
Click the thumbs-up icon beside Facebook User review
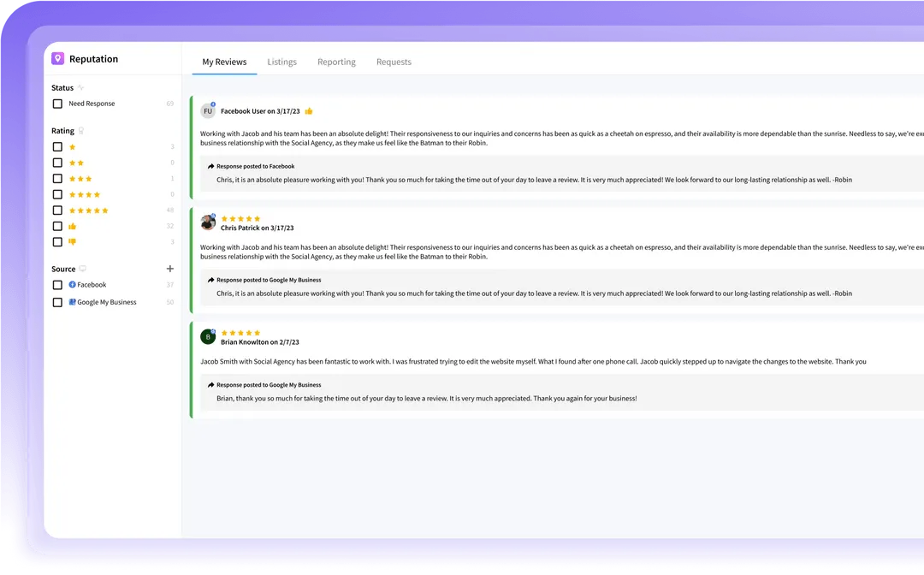click(309, 110)
